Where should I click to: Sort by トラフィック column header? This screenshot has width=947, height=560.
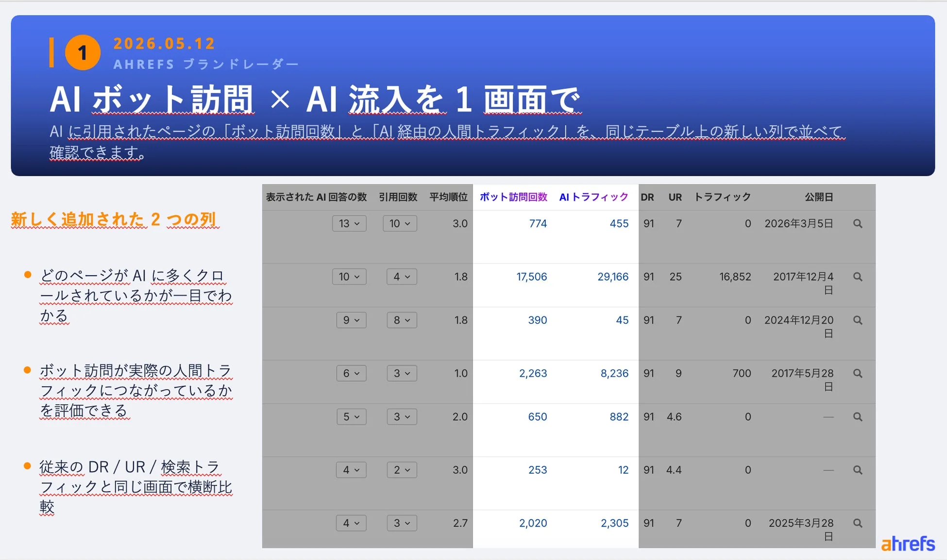click(723, 197)
